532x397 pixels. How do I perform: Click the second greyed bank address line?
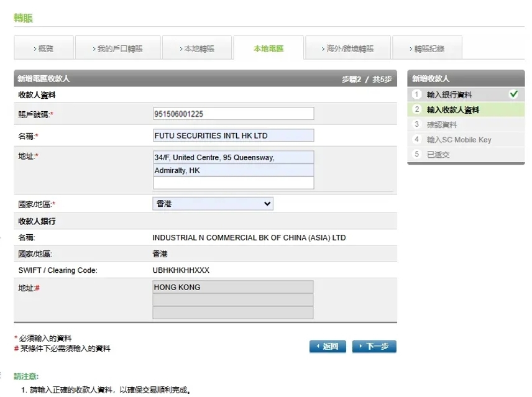click(232, 299)
